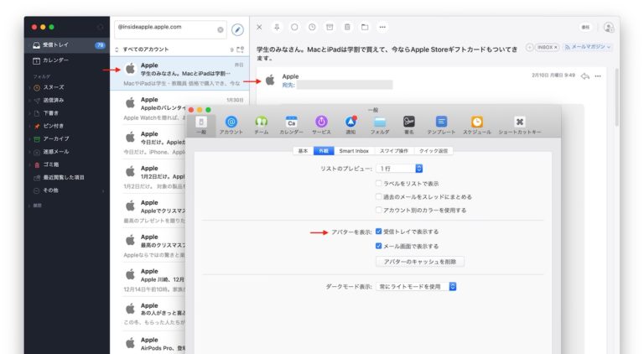Switch to the Smart Inbox tab
644x354 pixels.
[354, 151]
